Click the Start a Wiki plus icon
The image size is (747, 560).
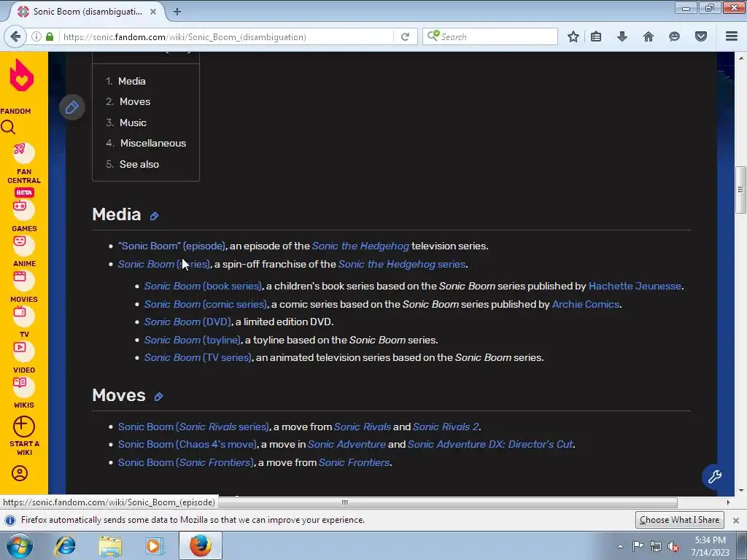[23, 427]
